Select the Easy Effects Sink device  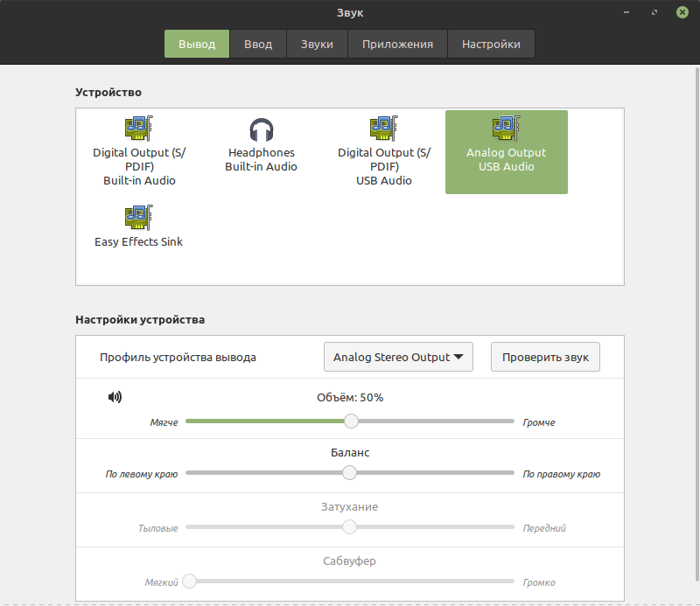pos(139,227)
